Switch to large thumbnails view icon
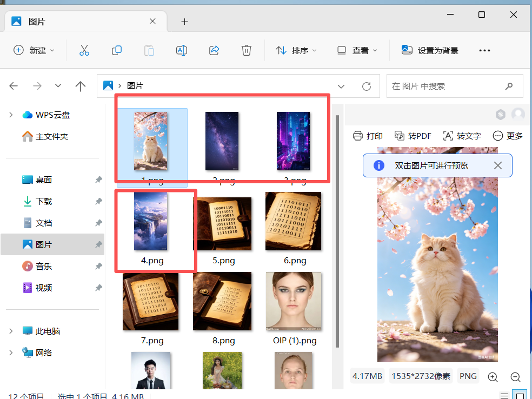Screen dimensions: 532x399 (x=520, y=396)
